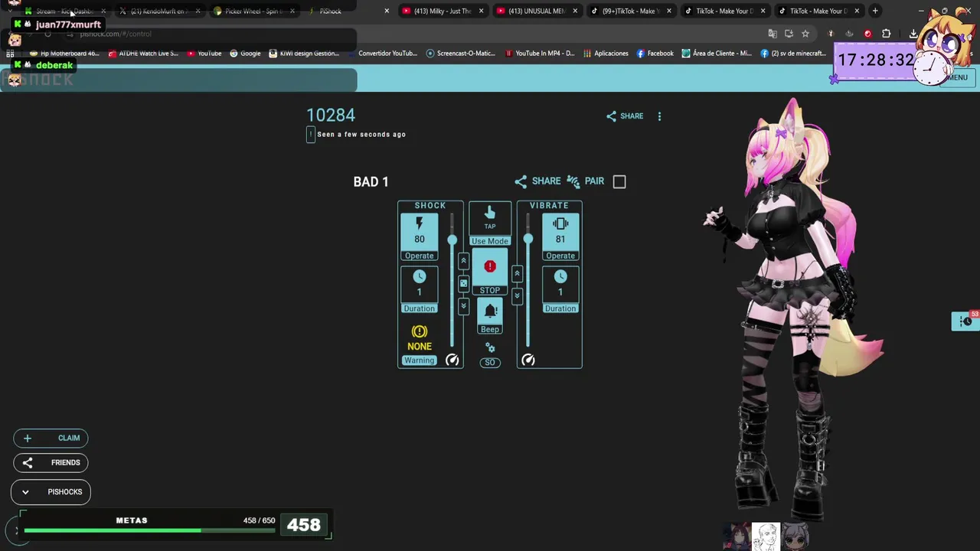Screen dimensions: 980x551
Task: Increase vibrate intensity with double up chevron
Action: tap(517, 273)
